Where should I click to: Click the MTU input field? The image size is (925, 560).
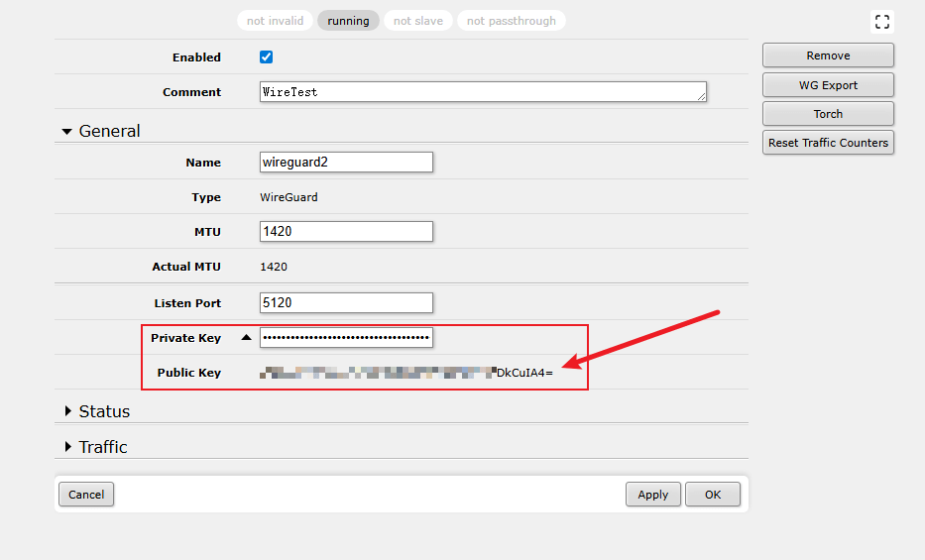(x=346, y=232)
